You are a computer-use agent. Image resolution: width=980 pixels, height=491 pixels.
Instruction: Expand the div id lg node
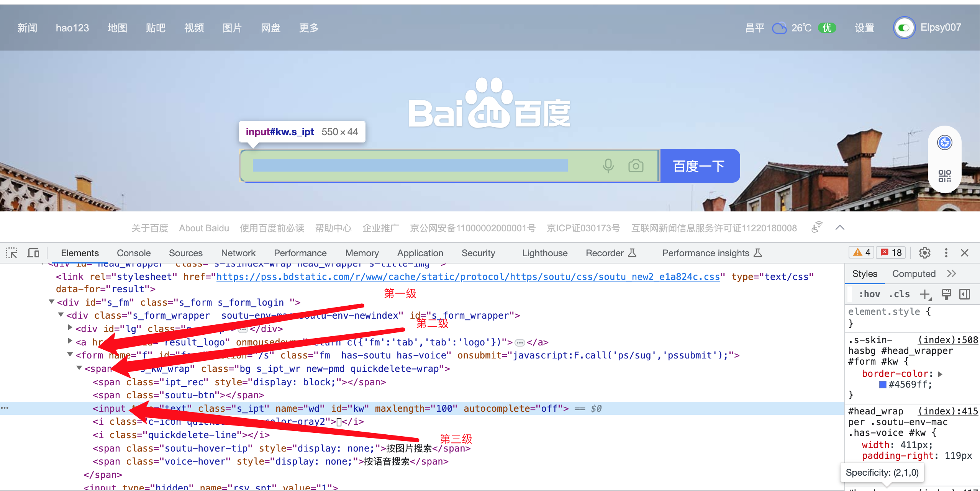pos(70,327)
